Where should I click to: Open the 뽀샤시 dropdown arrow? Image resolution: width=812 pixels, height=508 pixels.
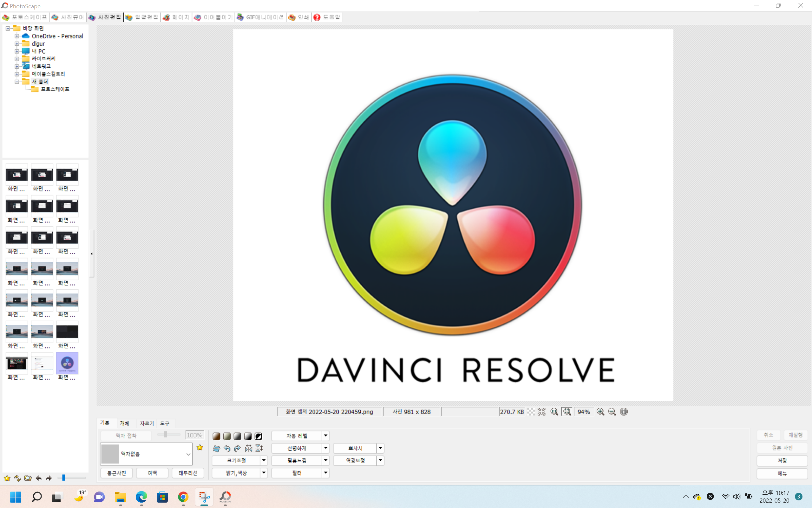[x=380, y=448]
